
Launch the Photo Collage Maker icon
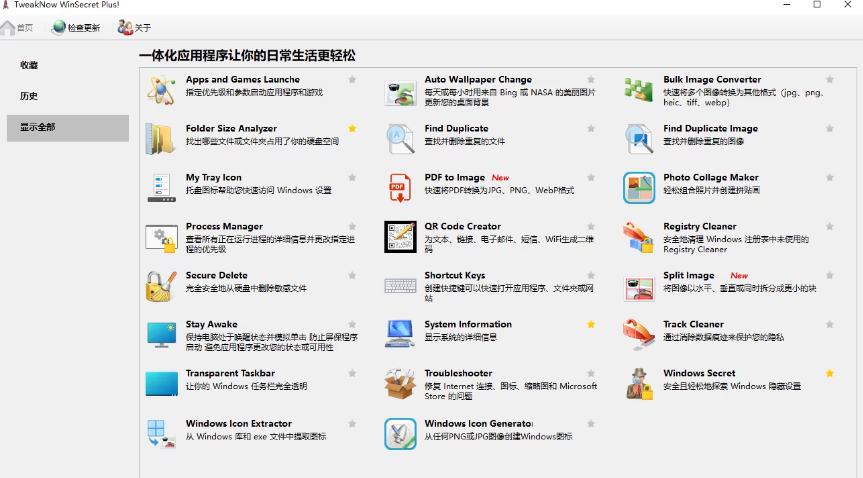(639, 188)
